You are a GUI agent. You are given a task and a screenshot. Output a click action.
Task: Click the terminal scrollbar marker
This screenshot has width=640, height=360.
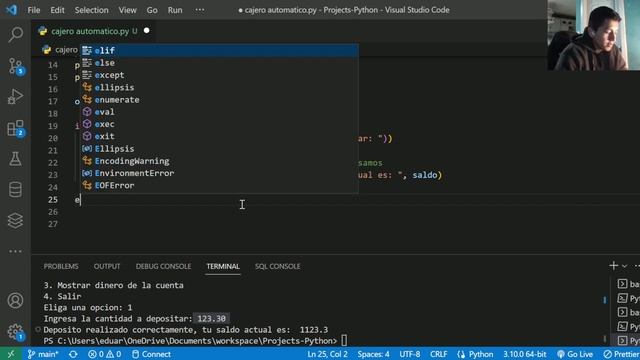(x=604, y=300)
